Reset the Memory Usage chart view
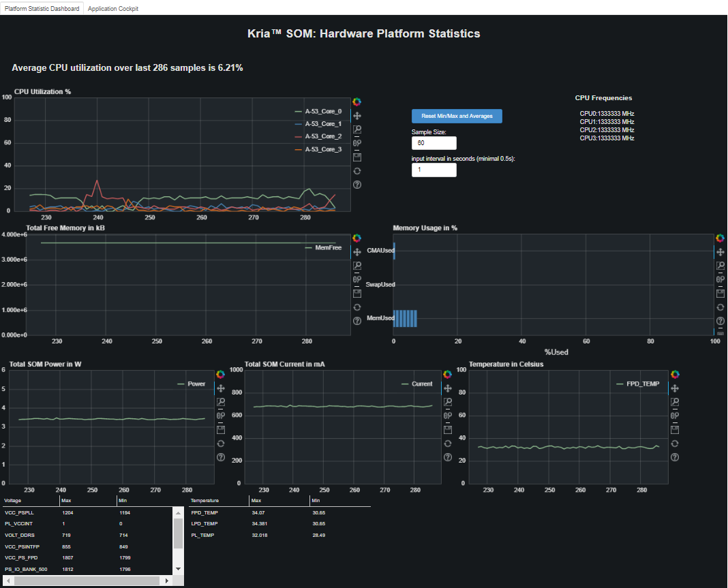Viewport: 728px width, 588px height. [720, 307]
